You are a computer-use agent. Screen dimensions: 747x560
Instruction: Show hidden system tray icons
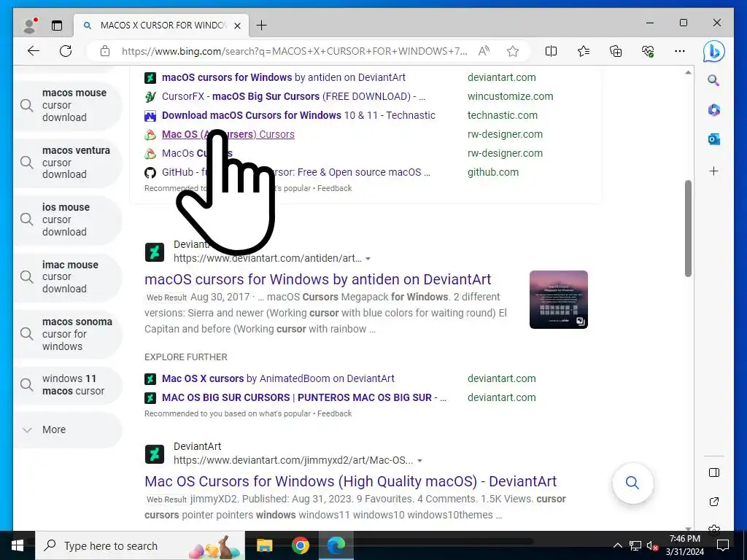(617, 545)
